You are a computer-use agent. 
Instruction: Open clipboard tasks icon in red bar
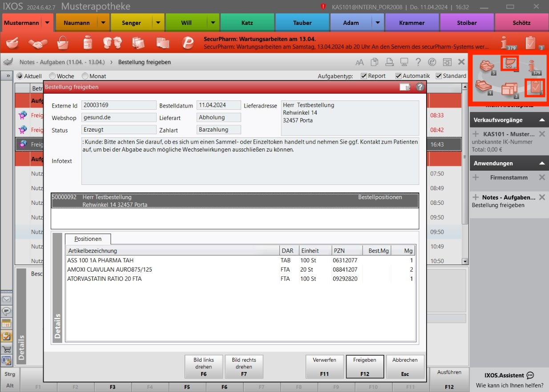tap(533, 43)
